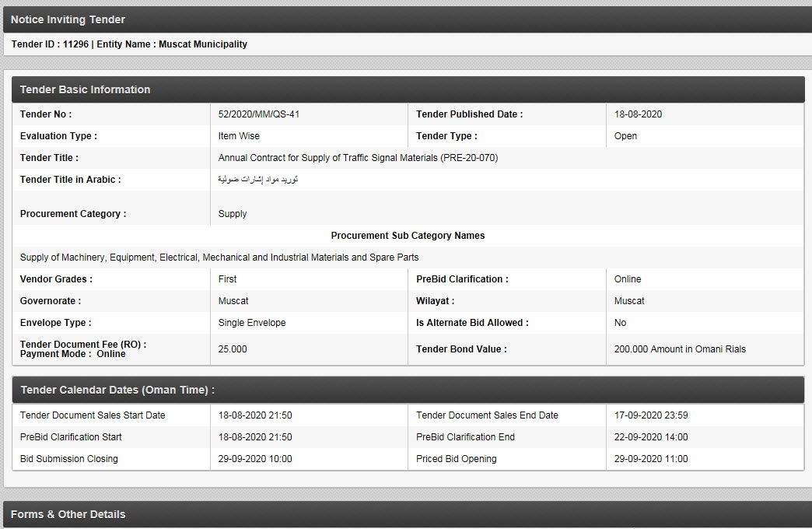Viewport: 812px width, 529px height.
Task: Click the Tender Published Date value 18-08-2020
Action: [638, 114]
